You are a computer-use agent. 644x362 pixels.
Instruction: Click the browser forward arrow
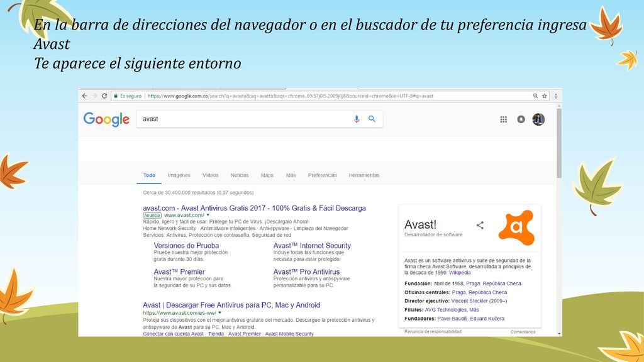click(x=94, y=96)
